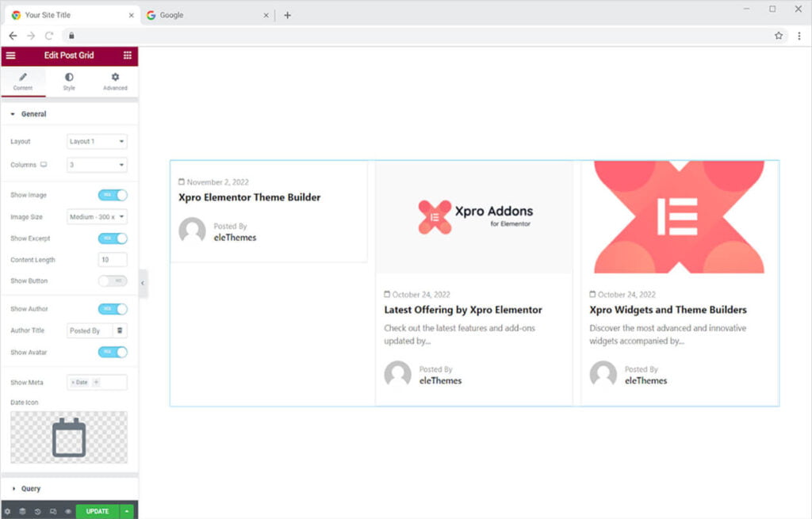Viewport: 812px width, 519px height.
Task: Click the preview changes eye icon
Action: pyautogui.click(x=68, y=511)
